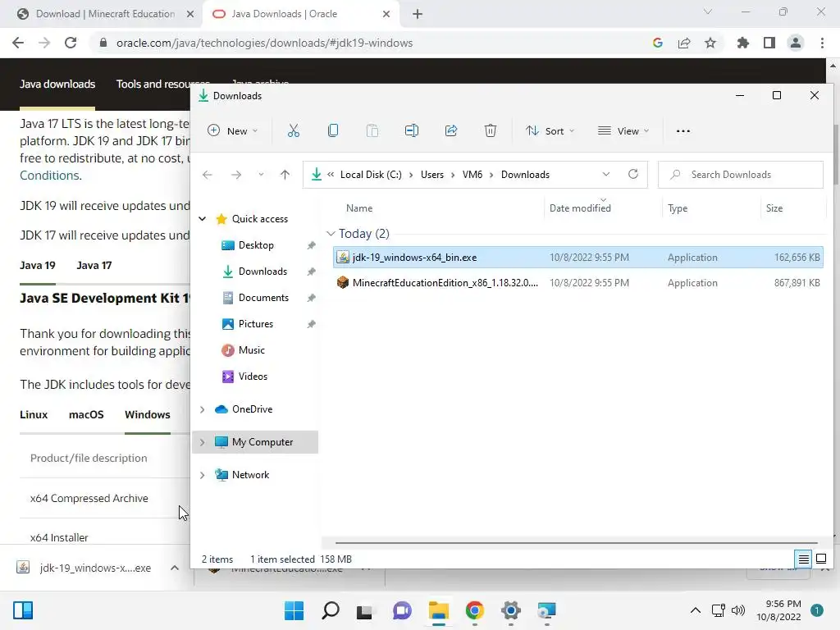Open the New dropdown in Explorer
840x630 pixels.
[232, 130]
